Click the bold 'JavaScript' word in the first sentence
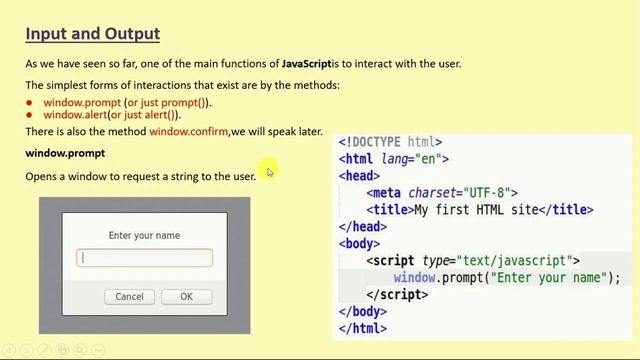Viewport: 640px width, 360px height. [x=306, y=64]
